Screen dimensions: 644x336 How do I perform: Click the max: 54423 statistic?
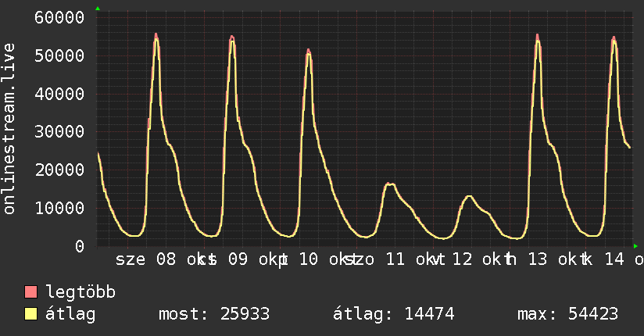coord(567,314)
